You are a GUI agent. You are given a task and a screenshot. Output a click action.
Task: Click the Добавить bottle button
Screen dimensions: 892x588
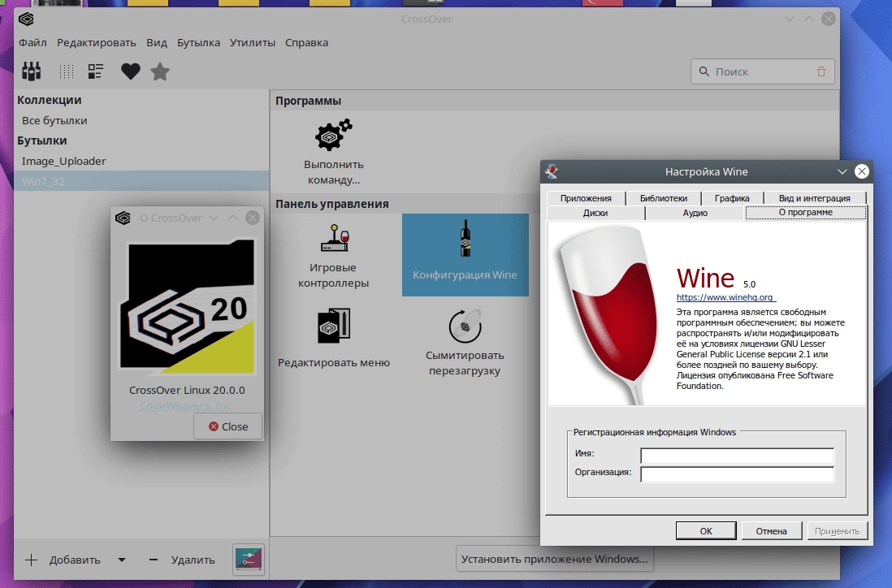click(x=75, y=560)
